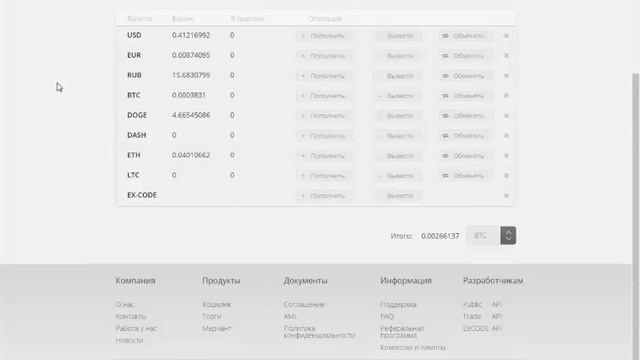The image size is (640, 360).
Task: Exchange EUR with the Обменять button
Action: [x=465, y=56]
